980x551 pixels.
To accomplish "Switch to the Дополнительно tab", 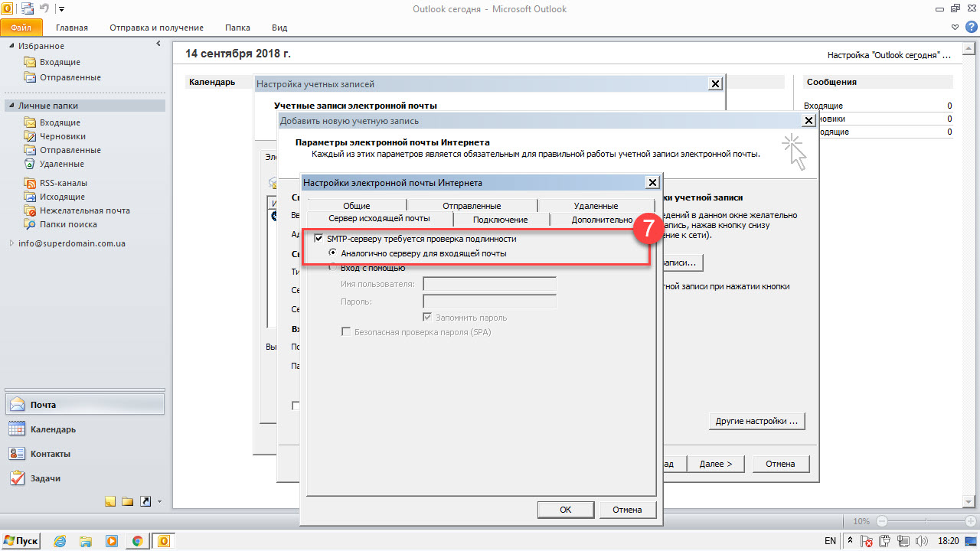I will coord(602,220).
